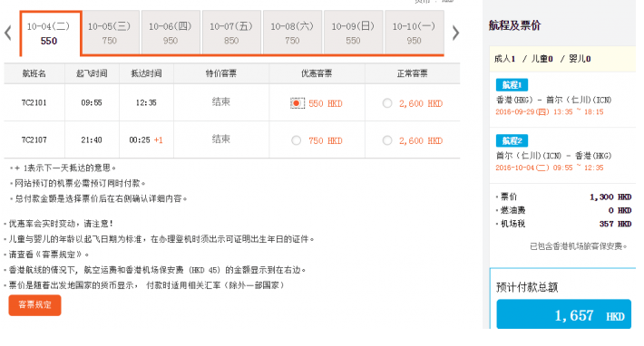Select the 10-04(二) 550 date tab

50,34
